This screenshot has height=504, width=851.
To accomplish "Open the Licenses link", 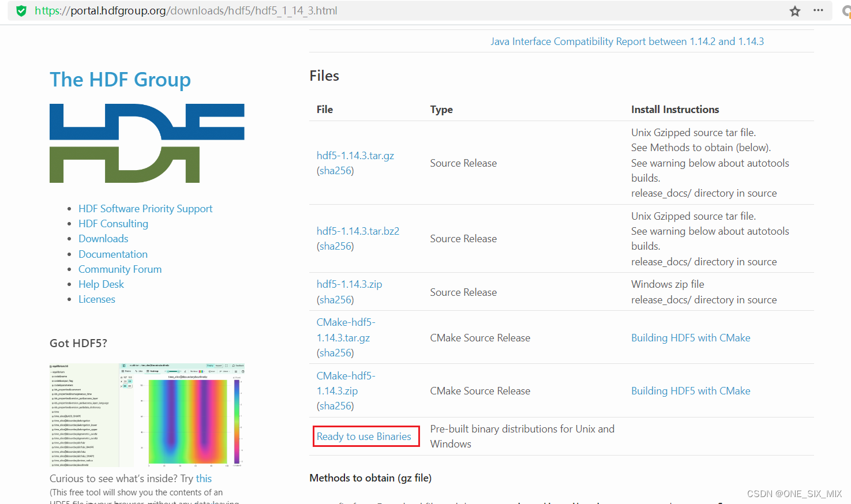I will [97, 299].
